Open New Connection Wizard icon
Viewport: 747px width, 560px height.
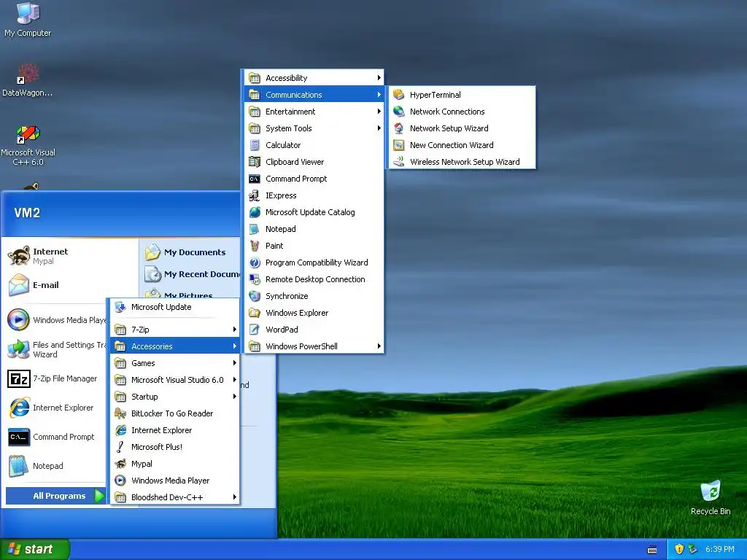(398, 145)
